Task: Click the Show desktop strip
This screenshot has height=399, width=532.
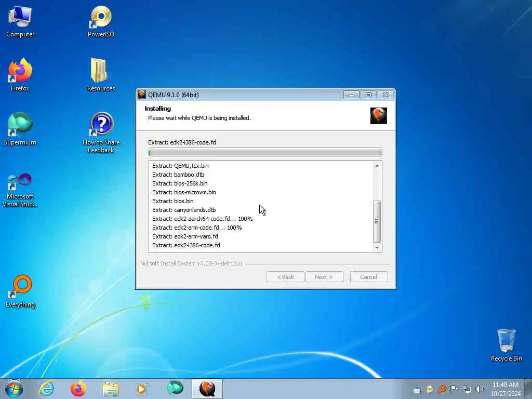Action: tap(528, 389)
